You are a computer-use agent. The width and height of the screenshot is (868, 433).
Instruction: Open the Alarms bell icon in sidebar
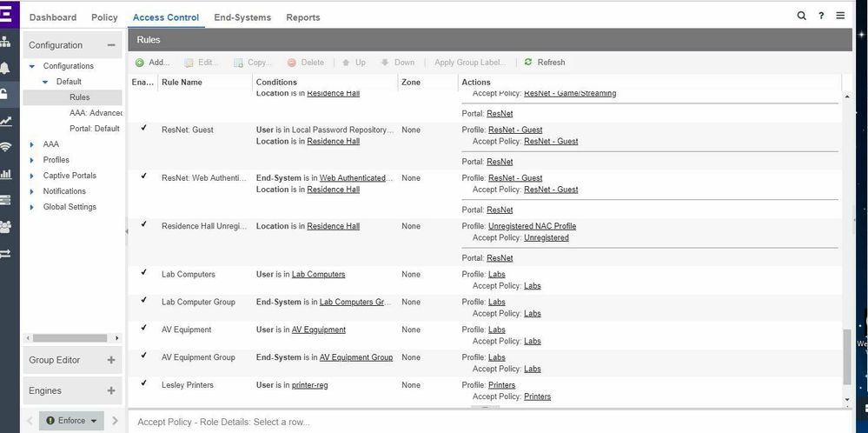click(7, 68)
